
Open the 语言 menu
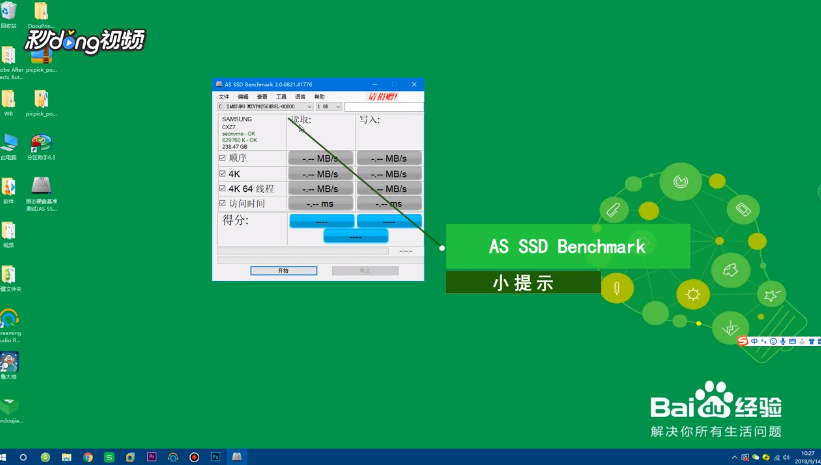tap(300, 97)
